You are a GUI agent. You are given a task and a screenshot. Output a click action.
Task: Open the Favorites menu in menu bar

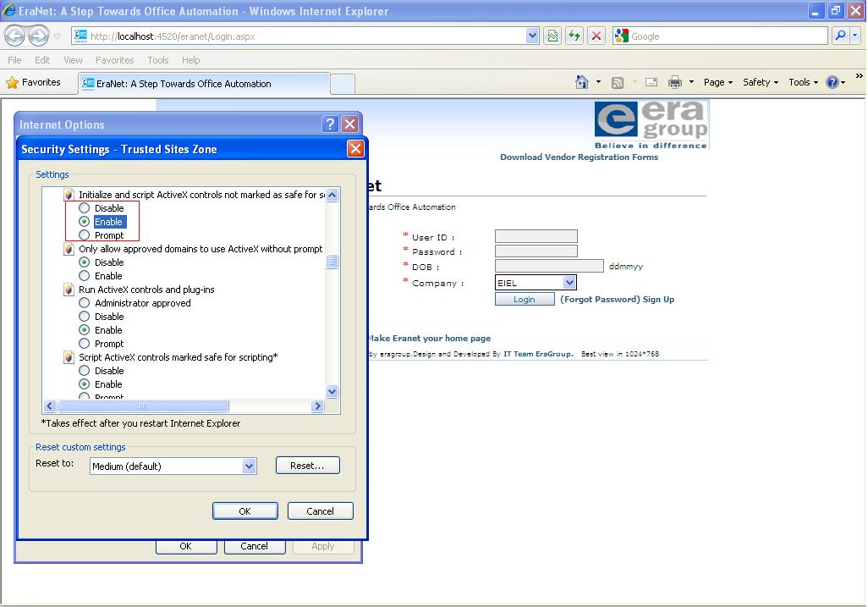114,60
